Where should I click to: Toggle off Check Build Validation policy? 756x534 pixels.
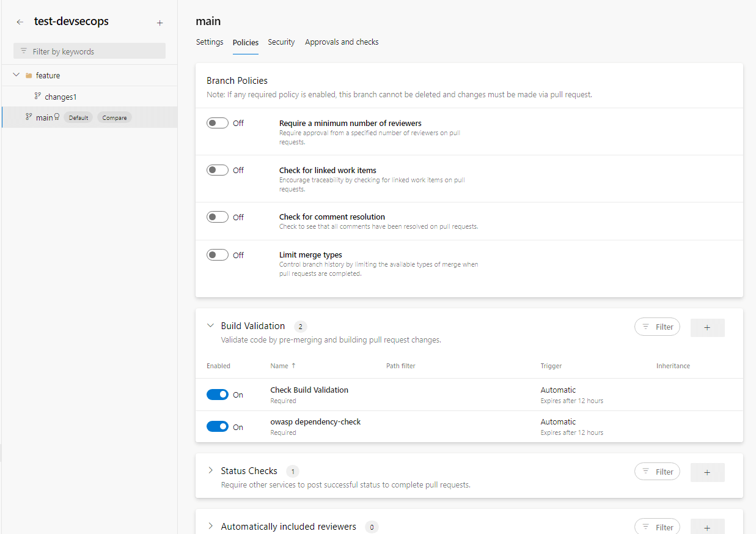tap(218, 395)
